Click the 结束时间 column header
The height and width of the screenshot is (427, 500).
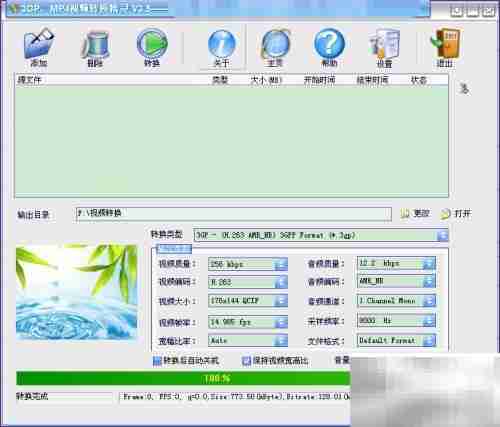click(373, 80)
